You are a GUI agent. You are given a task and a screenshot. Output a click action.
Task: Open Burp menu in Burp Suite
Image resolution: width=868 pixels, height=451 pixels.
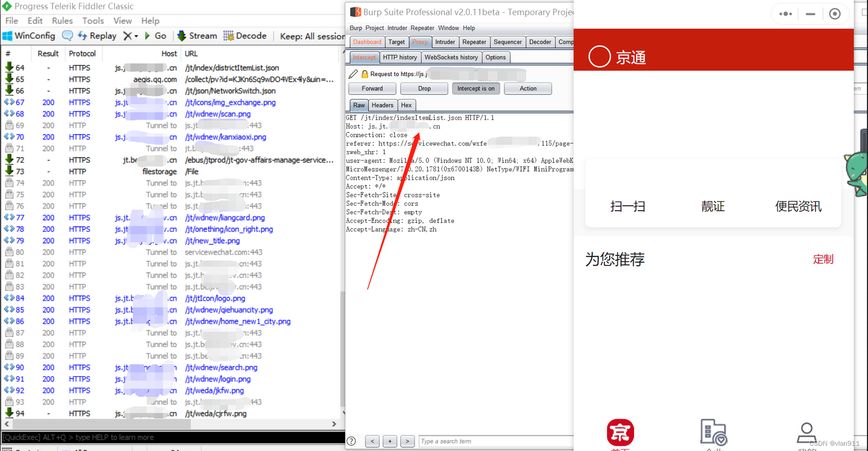[356, 28]
